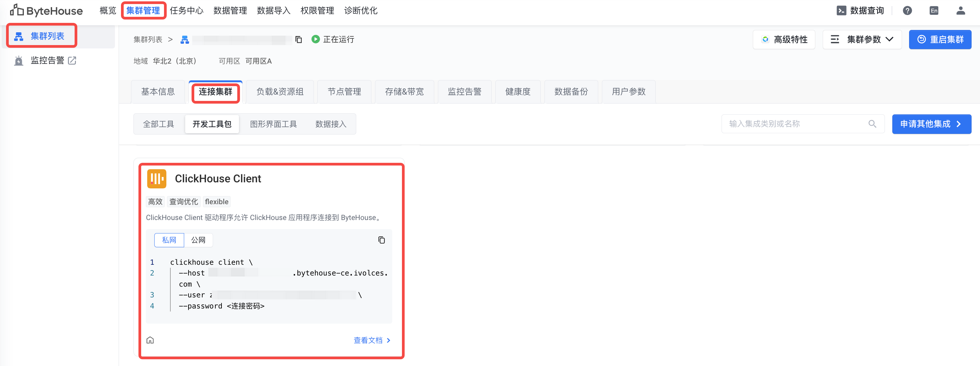Switch to the 节点管理 tab
Viewport: 980px width, 366px height.
344,92
